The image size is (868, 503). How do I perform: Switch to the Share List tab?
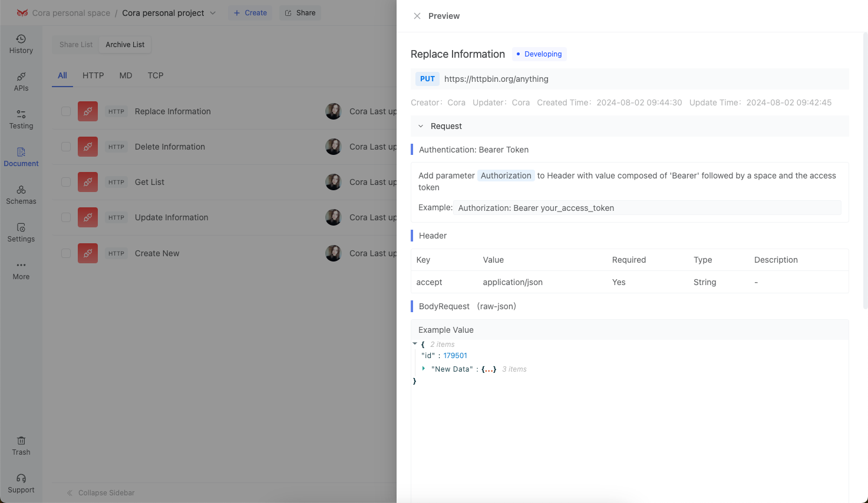click(76, 45)
